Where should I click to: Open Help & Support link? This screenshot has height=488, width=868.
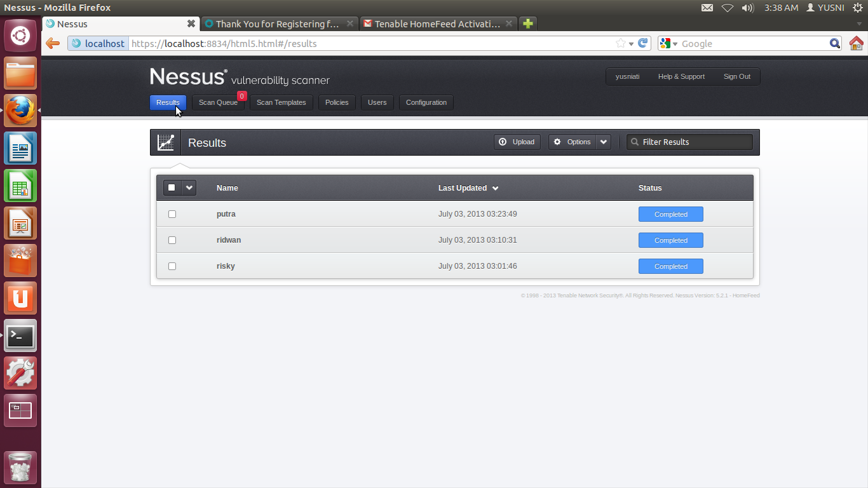click(x=681, y=76)
